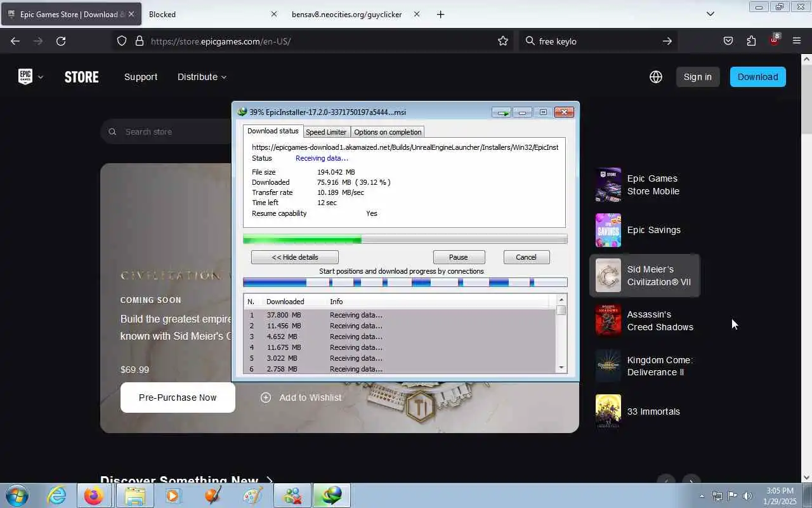Image resolution: width=812 pixels, height=508 pixels.
Task: Select connection row 1 with 37.800 MB
Action: point(400,315)
